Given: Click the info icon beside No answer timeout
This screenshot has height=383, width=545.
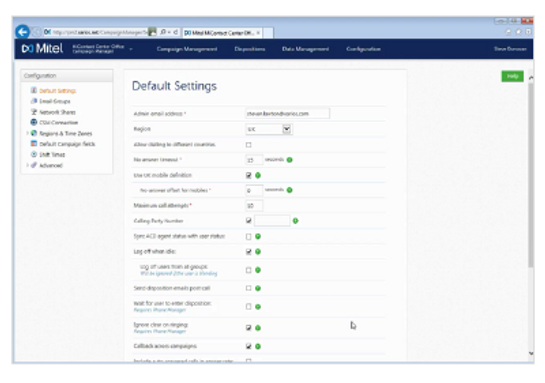Looking at the screenshot, I should [290, 160].
